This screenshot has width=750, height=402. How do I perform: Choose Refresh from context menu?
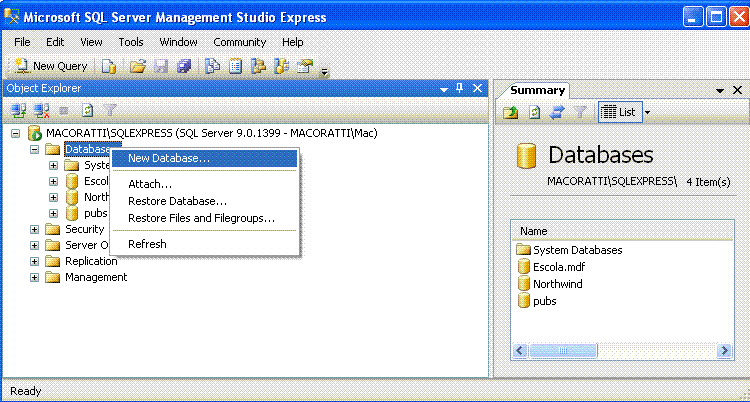tap(204, 244)
